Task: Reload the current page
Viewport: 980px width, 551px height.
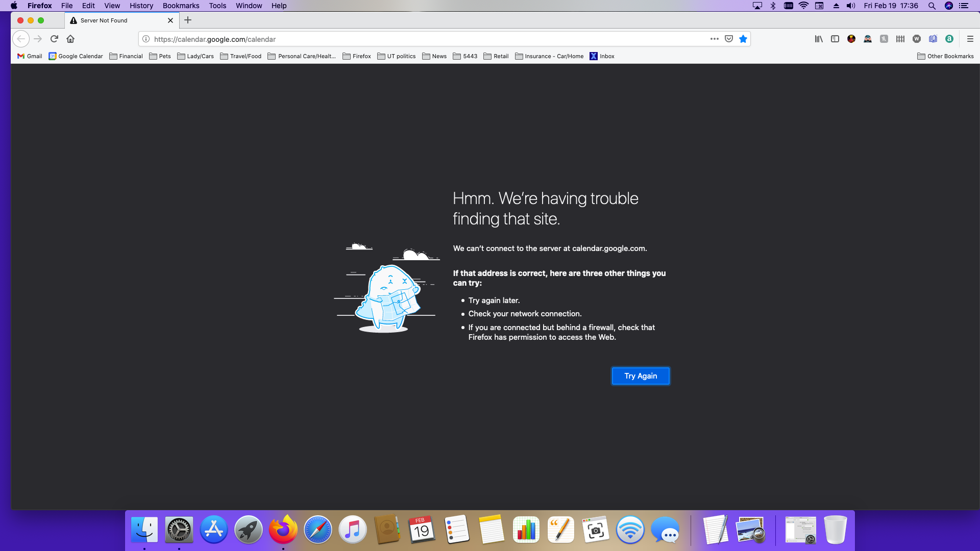Action: pos(54,39)
